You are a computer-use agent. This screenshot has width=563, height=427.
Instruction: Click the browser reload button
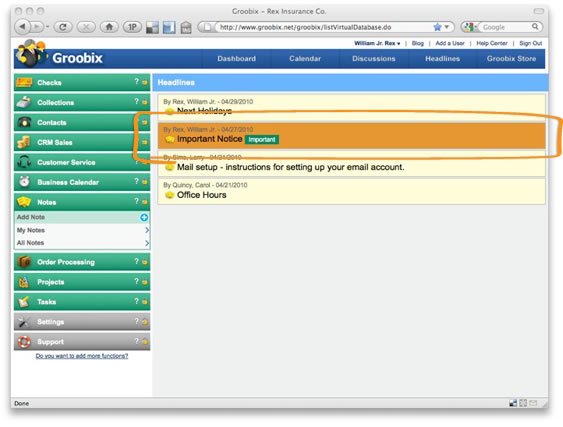click(x=63, y=27)
